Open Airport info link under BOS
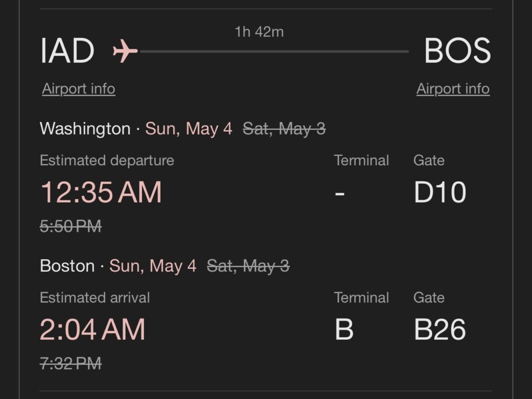 [453, 89]
